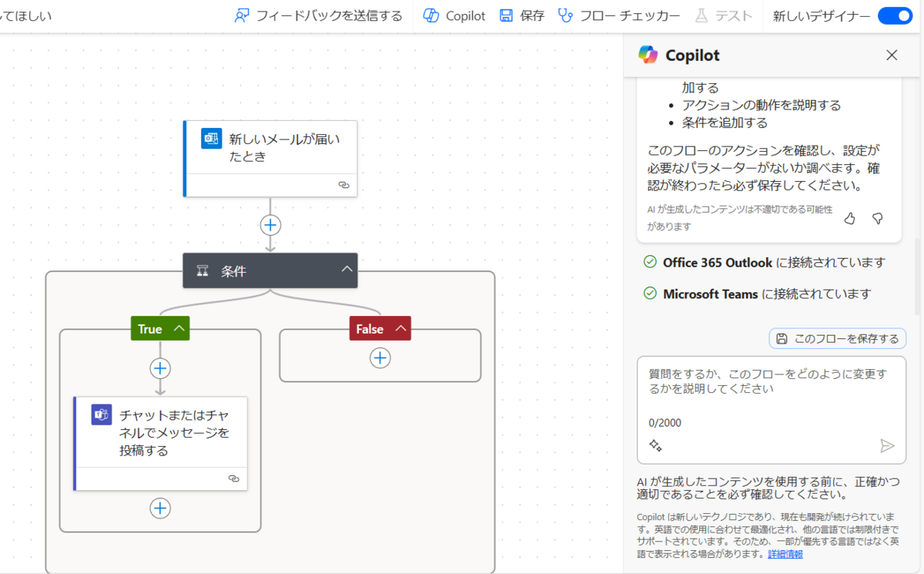Click the Teams icon on action card
Image resolution: width=924 pixels, height=574 pixels.
pos(102,415)
